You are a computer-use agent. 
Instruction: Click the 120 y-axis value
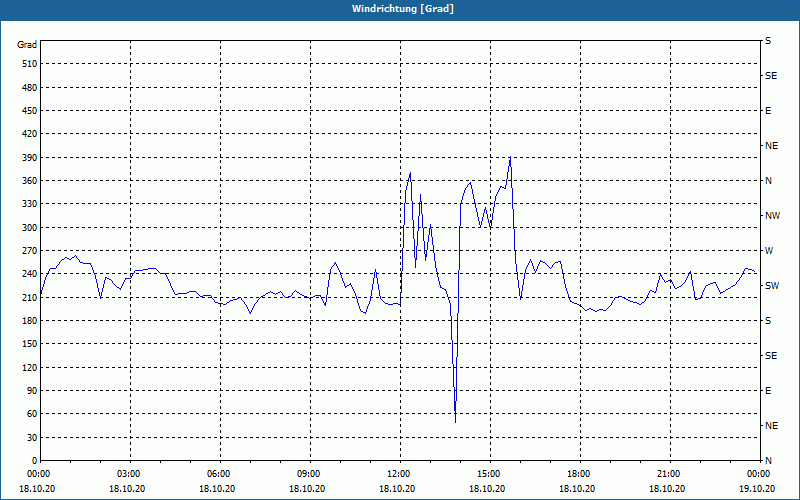pyautogui.click(x=30, y=367)
